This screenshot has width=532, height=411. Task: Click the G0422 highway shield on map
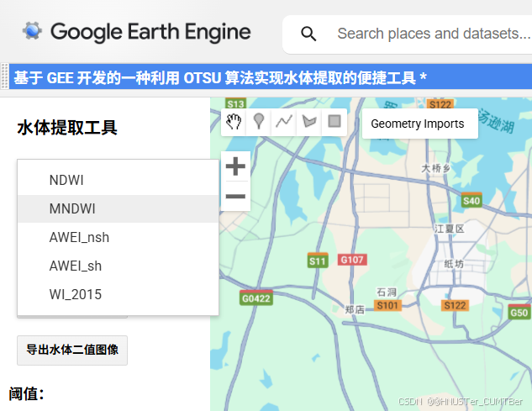[x=256, y=298]
